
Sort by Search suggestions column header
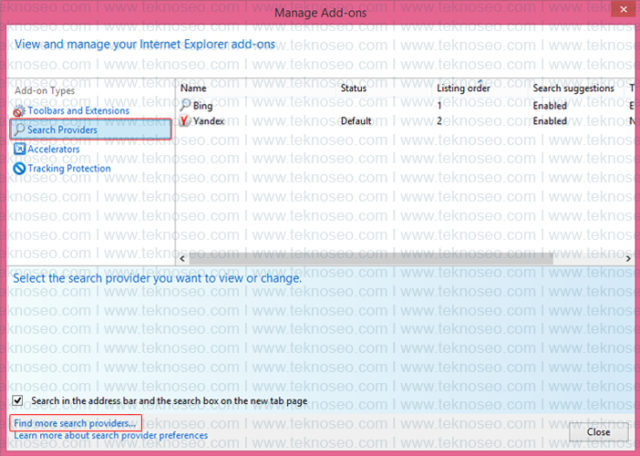pyautogui.click(x=573, y=88)
